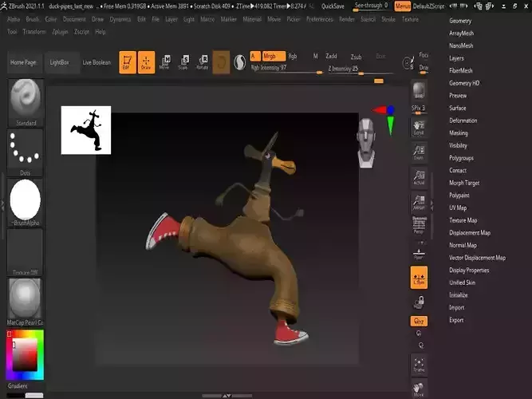The height and width of the screenshot is (399, 532).
Task: Click the QuickSave button
Action: pyautogui.click(x=333, y=6)
